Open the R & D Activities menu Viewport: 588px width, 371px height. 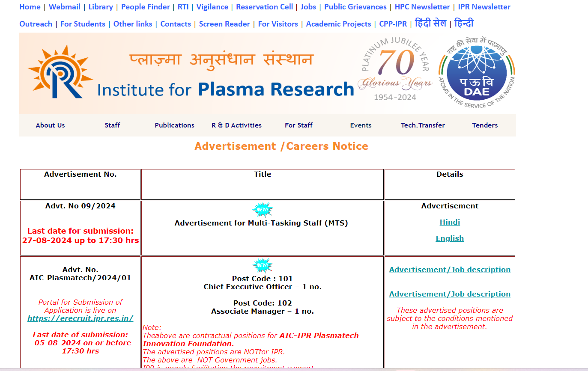[237, 125]
